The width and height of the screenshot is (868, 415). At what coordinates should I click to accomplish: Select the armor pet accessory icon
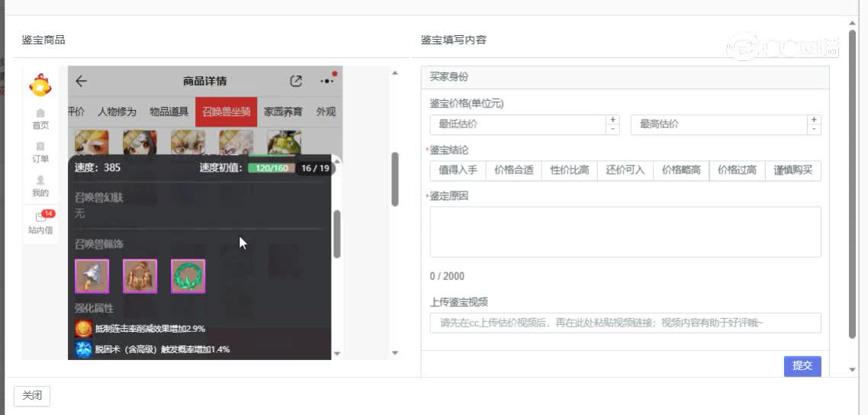coord(140,276)
